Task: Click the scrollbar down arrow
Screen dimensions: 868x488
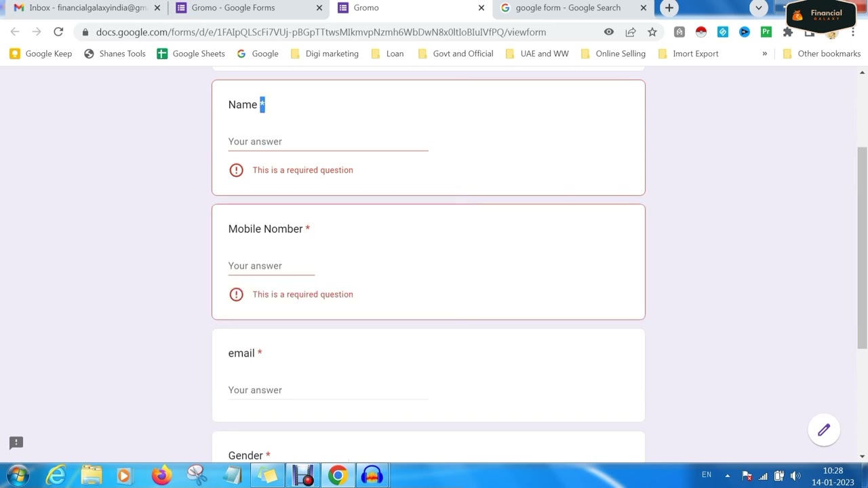Action: pyautogui.click(x=862, y=456)
